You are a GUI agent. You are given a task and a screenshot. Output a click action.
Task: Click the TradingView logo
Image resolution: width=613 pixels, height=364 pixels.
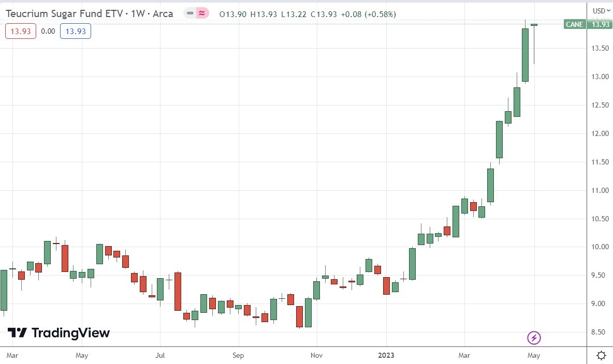(59, 333)
